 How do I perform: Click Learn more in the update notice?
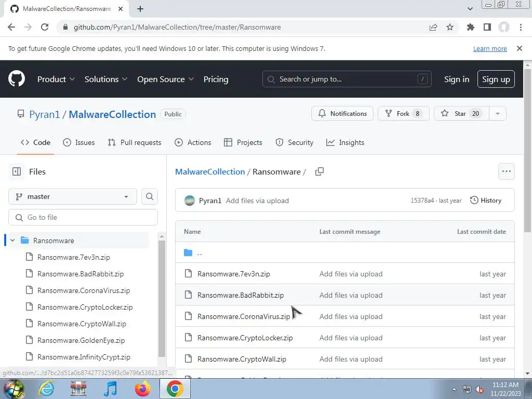click(490, 48)
